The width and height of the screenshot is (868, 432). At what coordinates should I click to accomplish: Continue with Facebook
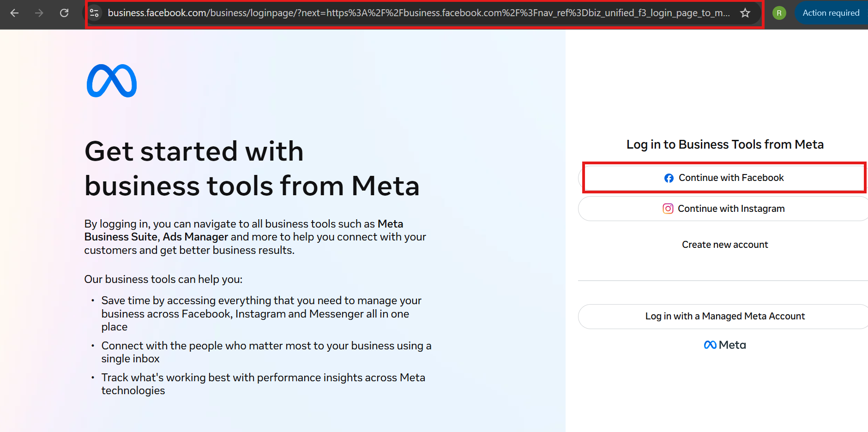[x=723, y=178]
